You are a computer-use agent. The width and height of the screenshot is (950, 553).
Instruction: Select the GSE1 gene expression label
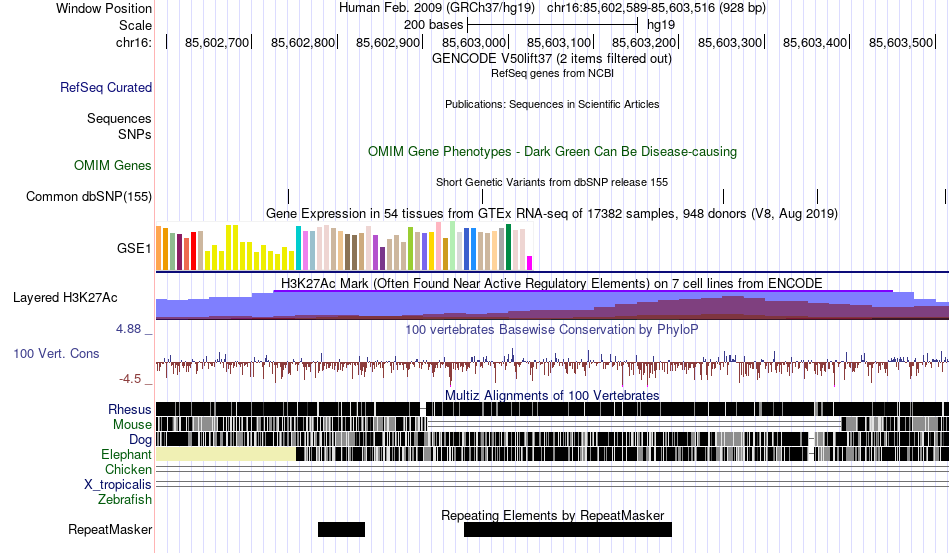[134, 248]
